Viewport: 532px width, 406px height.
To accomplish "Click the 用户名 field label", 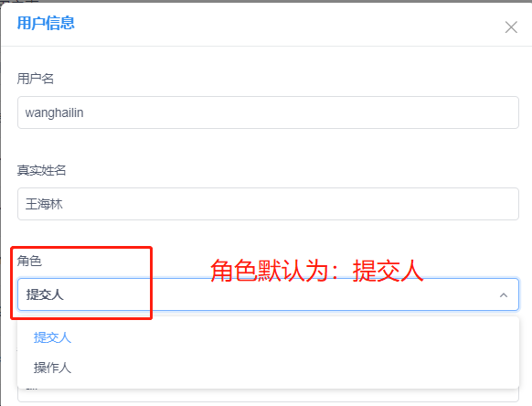I will point(36,79).
